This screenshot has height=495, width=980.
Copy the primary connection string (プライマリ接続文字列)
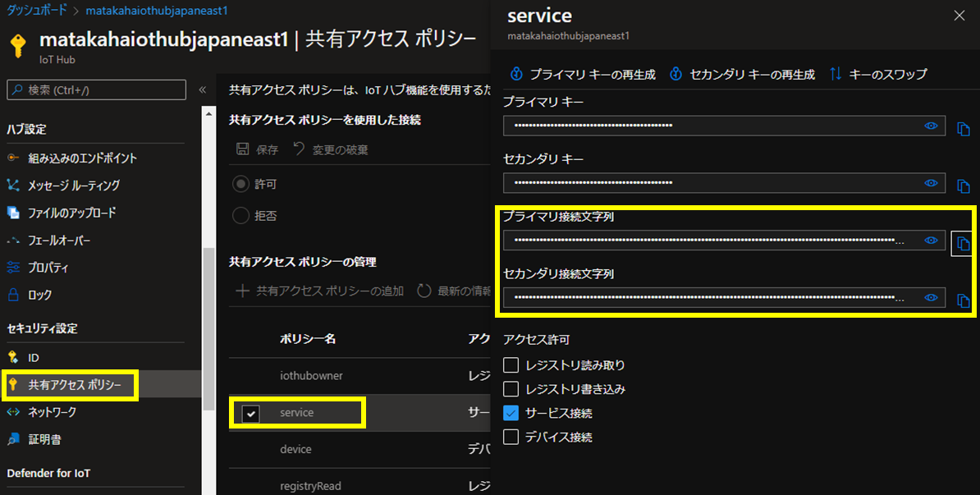tap(963, 244)
